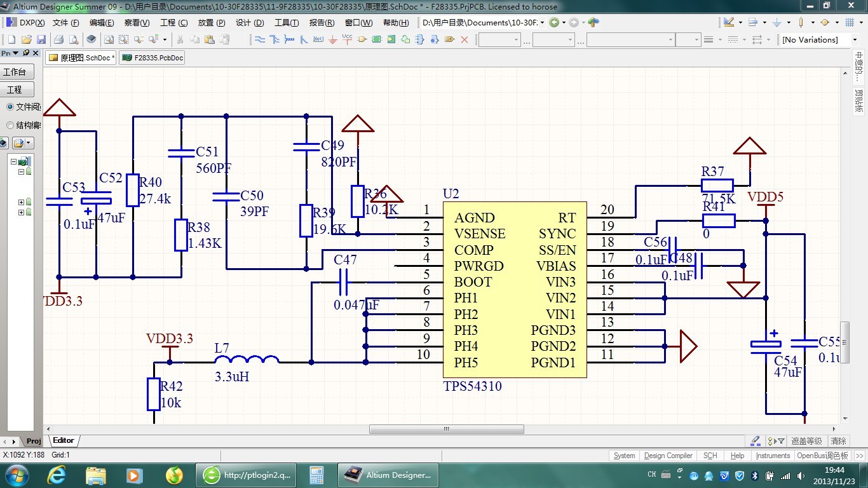The height and width of the screenshot is (488, 868).
Task: Click the 工作台 button
Action: pyautogui.click(x=15, y=72)
